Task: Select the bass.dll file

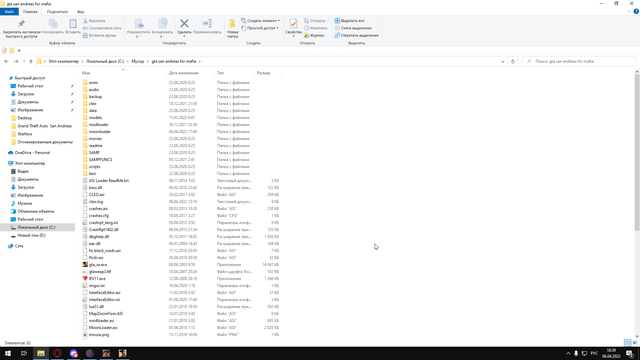Action: [x=95, y=187]
